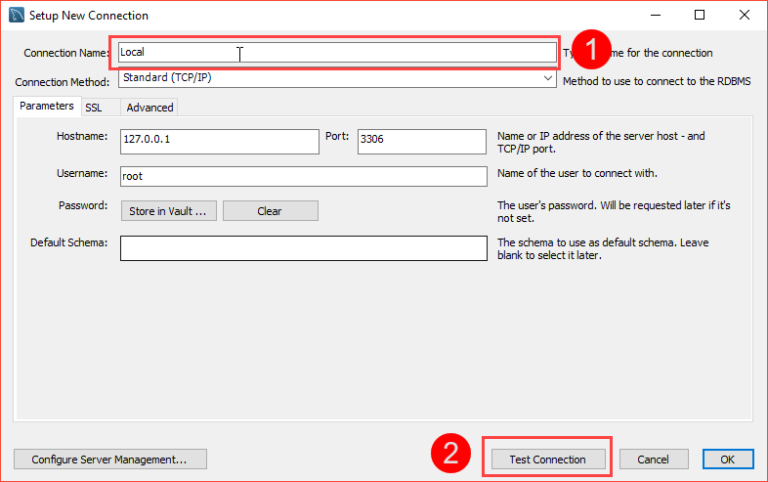The image size is (768, 482).
Task: Click 'Method to use to connect to the RDBMS' text
Action: pyautogui.click(x=657, y=81)
